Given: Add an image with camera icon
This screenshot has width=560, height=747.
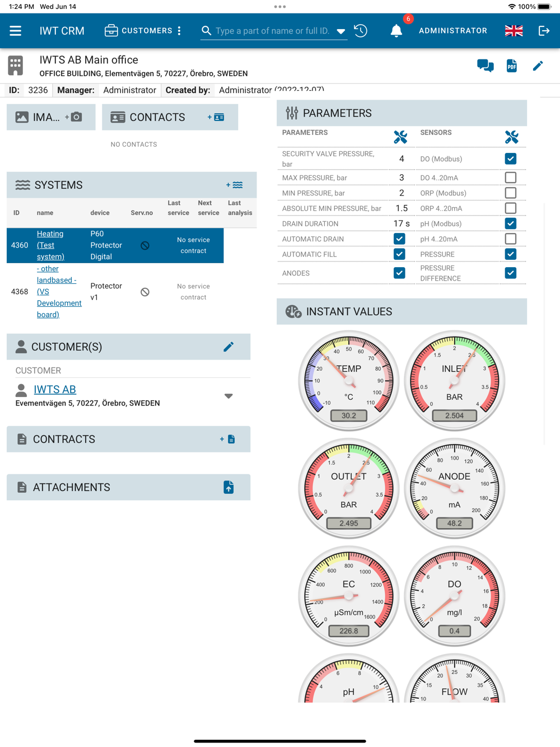Looking at the screenshot, I should pos(73,117).
